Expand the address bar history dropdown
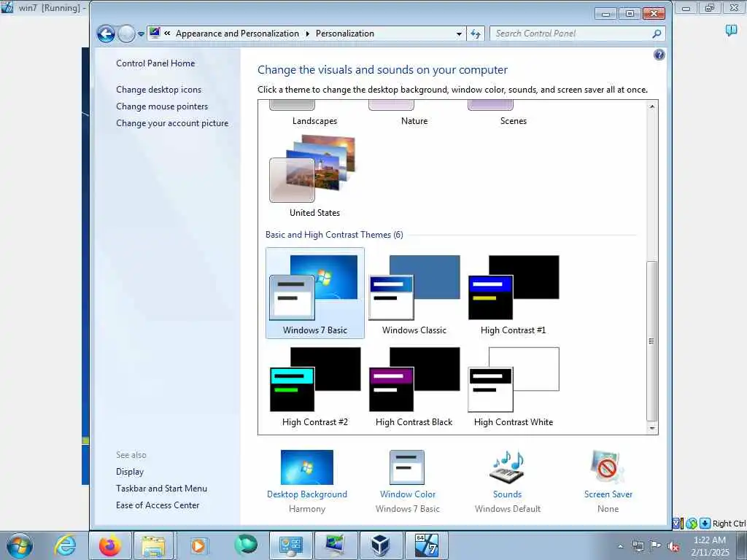 click(459, 34)
